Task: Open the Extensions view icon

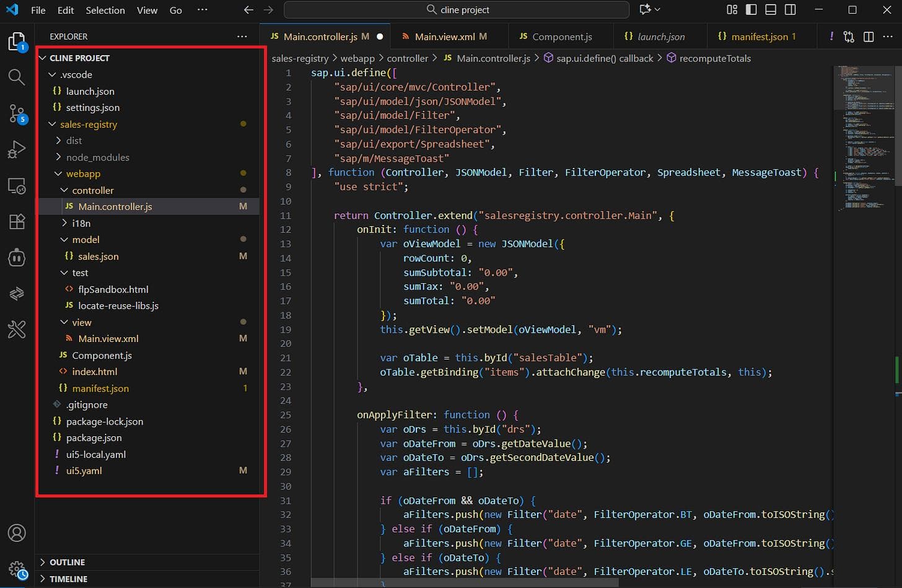Action: 17,221
